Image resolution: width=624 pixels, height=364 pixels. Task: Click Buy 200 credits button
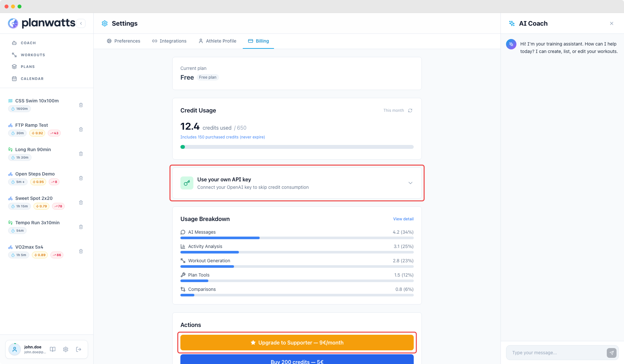click(297, 359)
